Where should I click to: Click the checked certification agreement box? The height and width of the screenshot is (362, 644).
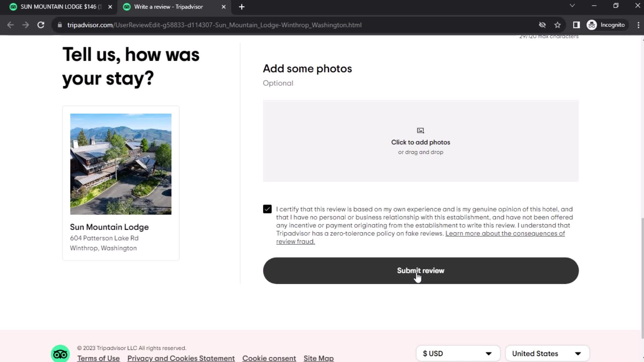[267, 208]
